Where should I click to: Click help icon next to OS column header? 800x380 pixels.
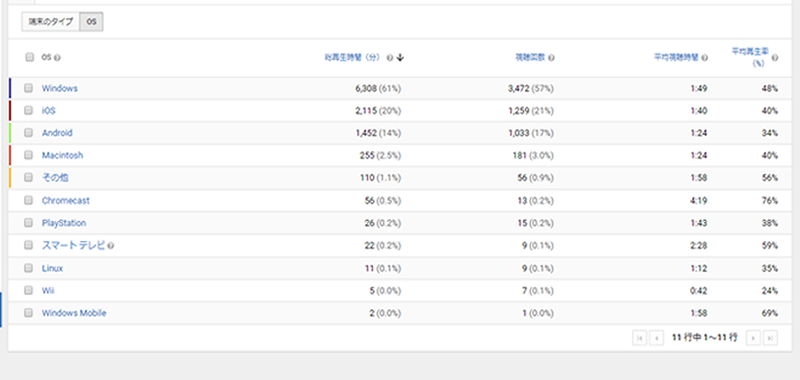click(57, 58)
